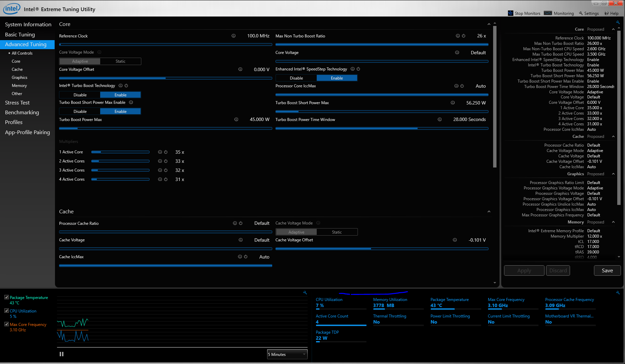
Task: Open Benchmarking page
Action: [22, 113]
